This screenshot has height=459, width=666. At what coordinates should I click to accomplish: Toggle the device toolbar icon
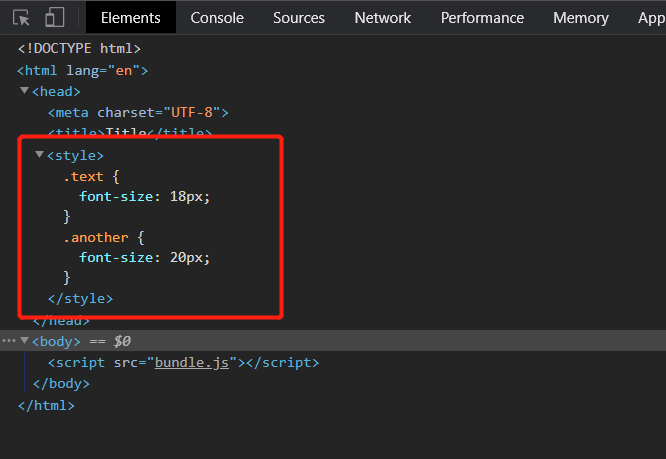[54, 17]
